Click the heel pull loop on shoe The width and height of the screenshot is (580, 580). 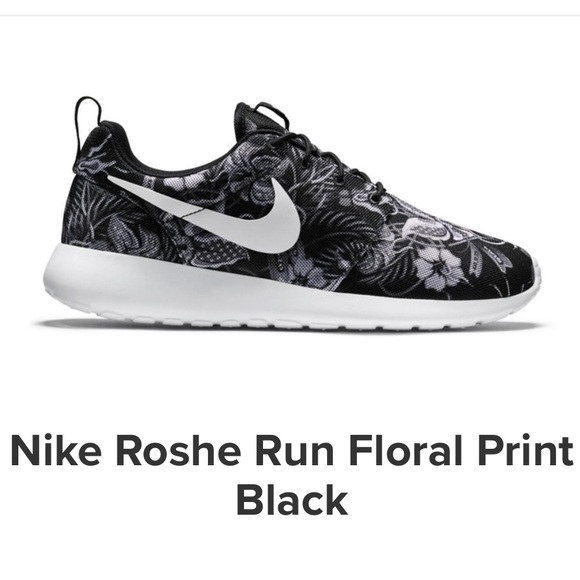point(88,117)
